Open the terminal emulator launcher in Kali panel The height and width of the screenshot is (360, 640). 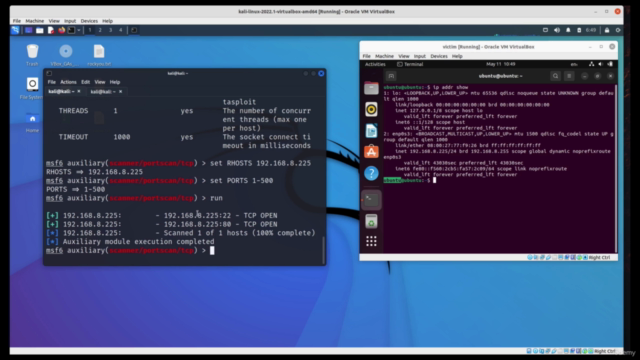[71, 30]
